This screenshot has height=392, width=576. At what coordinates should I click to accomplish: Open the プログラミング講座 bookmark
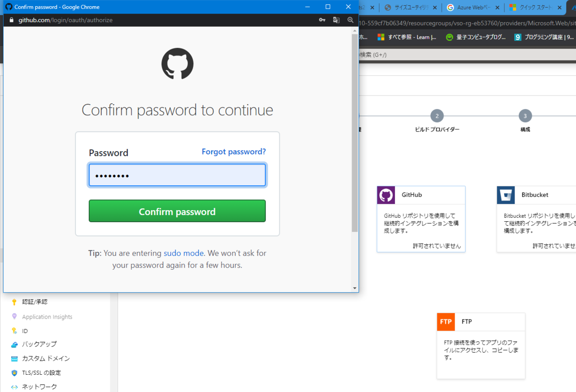tap(544, 37)
